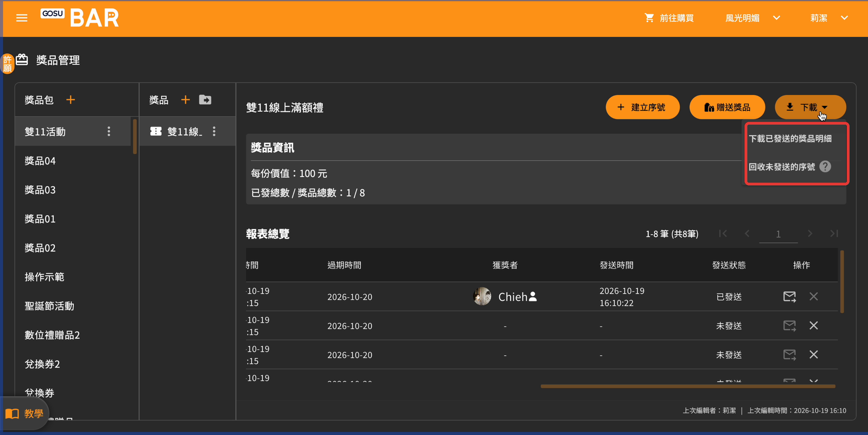Click send mail icon in Chieh row
This screenshot has height=435, width=868.
point(789,297)
